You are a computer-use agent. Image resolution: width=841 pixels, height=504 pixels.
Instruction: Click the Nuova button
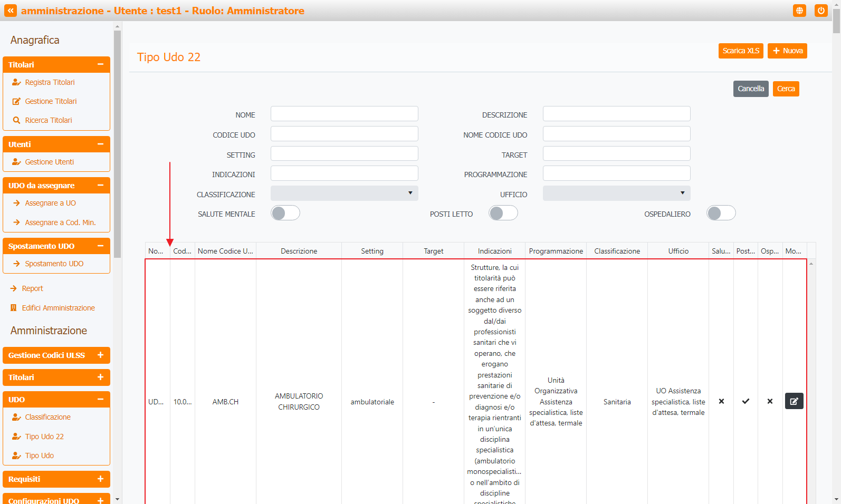(787, 51)
